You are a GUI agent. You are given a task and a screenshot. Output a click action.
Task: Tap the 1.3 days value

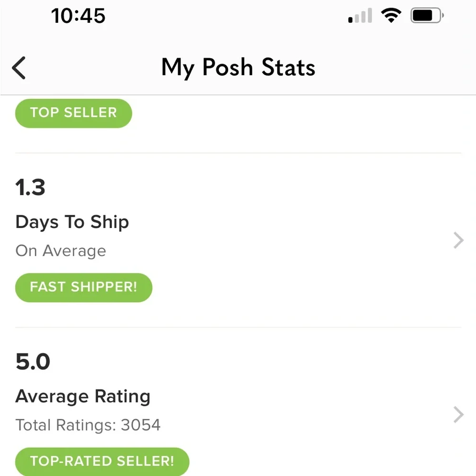30,187
